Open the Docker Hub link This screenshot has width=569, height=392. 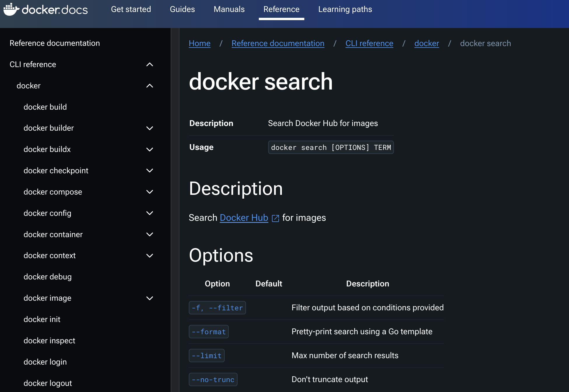(244, 218)
